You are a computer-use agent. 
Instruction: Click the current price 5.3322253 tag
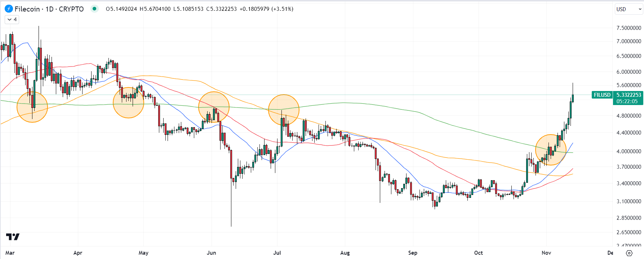tap(629, 95)
